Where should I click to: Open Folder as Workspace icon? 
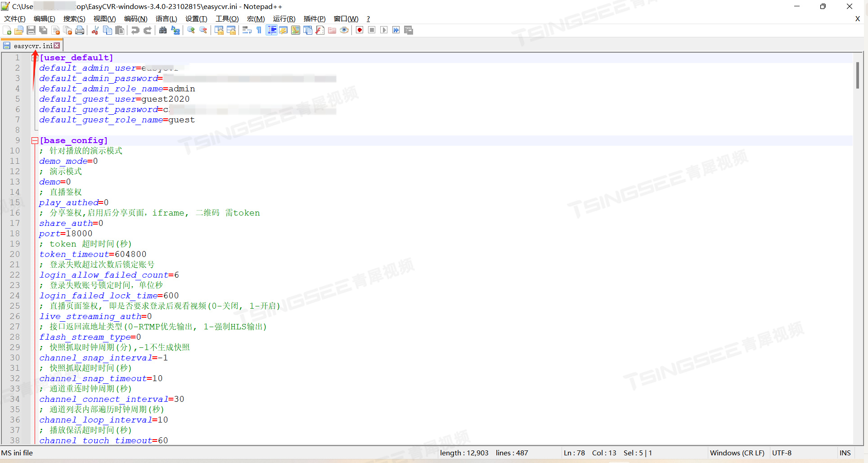332,30
